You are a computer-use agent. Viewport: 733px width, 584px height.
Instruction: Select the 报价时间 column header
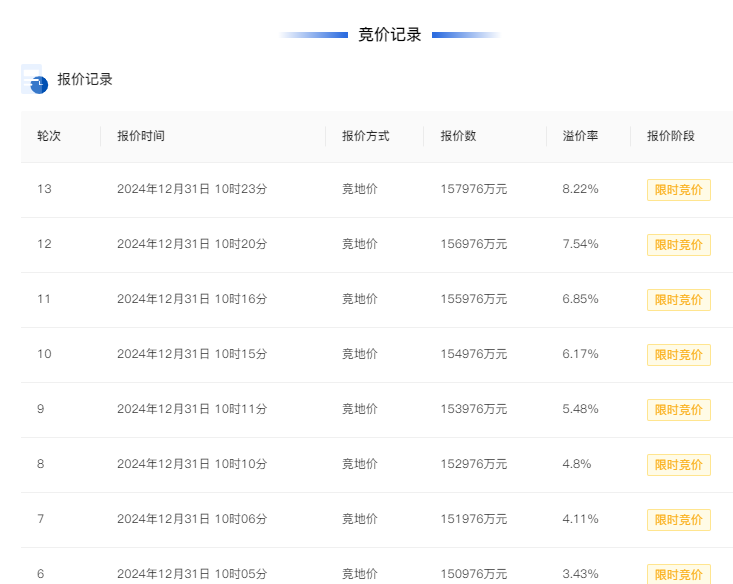(141, 136)
